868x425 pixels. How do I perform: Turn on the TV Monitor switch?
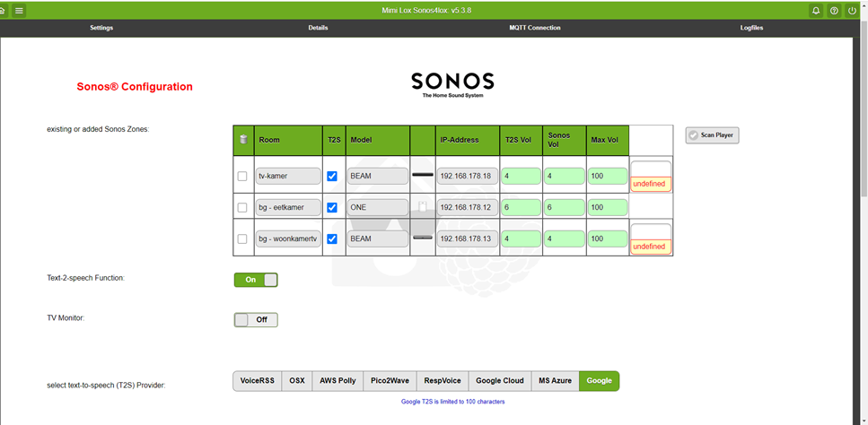[x=256, y=319]
